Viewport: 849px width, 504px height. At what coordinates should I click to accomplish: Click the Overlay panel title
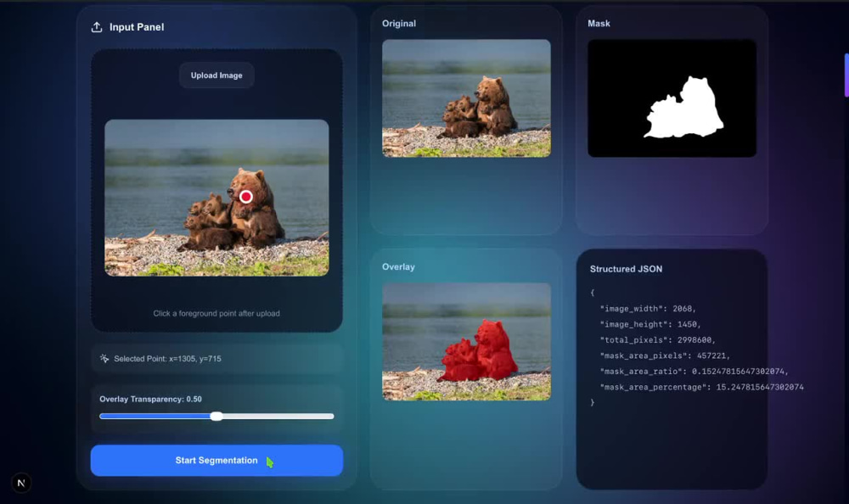398,267
